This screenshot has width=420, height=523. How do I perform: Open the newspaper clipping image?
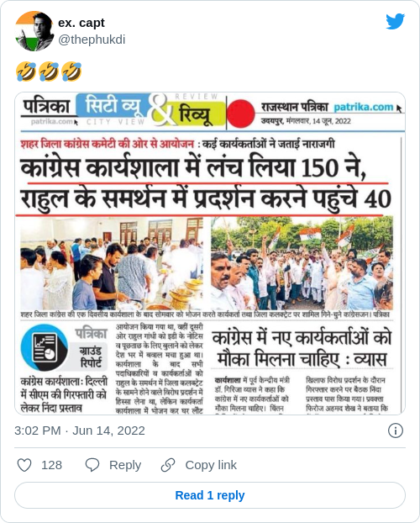210,253
